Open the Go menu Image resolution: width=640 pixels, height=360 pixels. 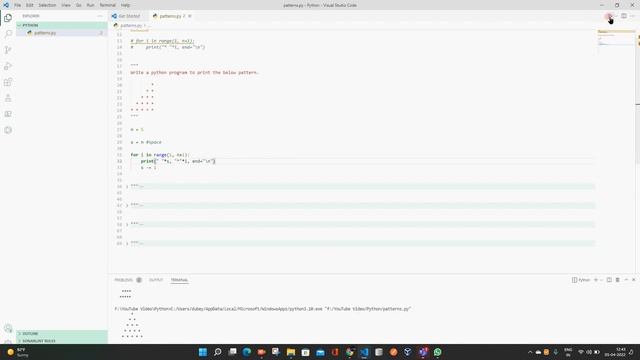[x=78, y=5]
